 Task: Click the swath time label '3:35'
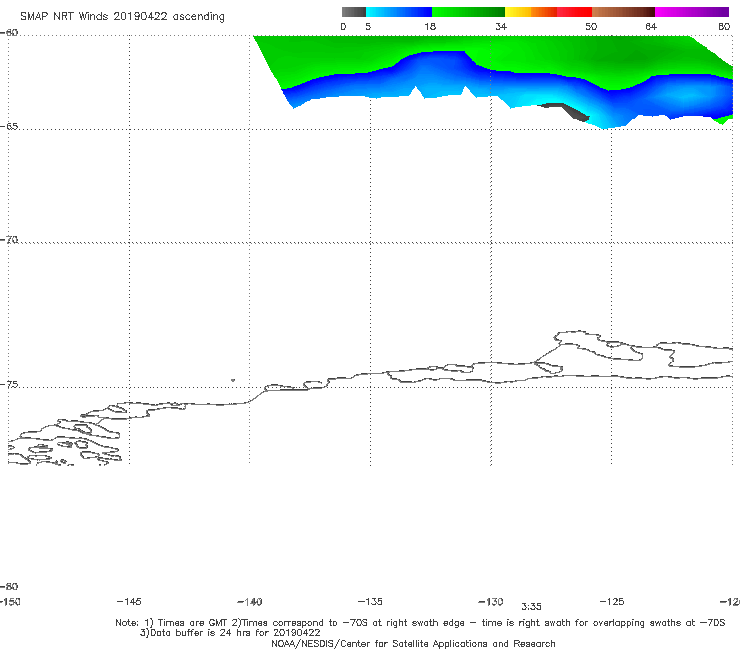(531, 607)
